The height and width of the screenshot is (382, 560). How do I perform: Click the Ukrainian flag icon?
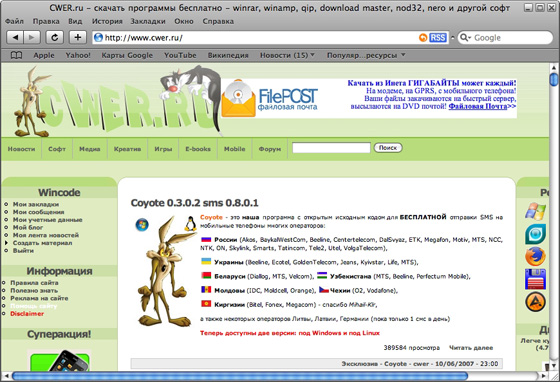point(206,261)
